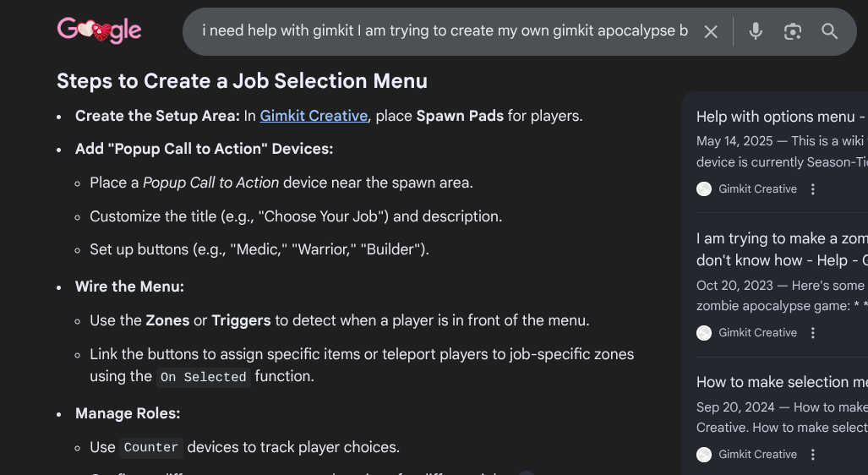
Task: Click the 'Gimkit Creative' source name under the Sep 20, 2024 result
Action: pos(757,455)
